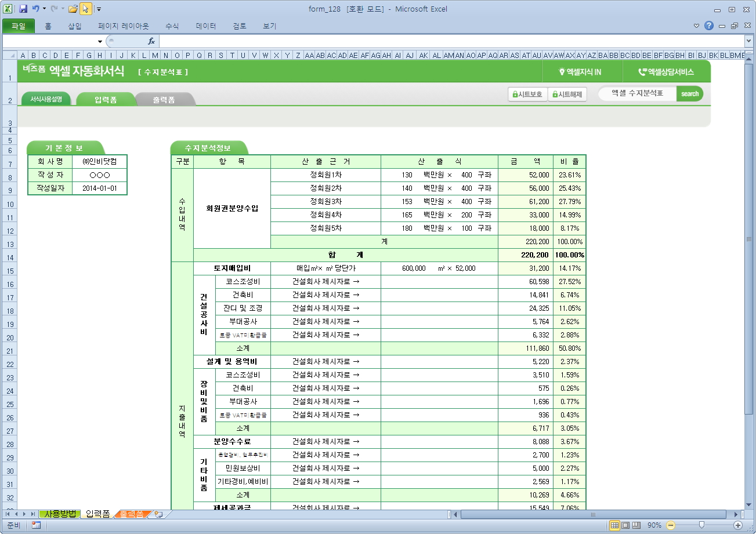Open the 수식 ribbon tab

(x=172, y=26)
